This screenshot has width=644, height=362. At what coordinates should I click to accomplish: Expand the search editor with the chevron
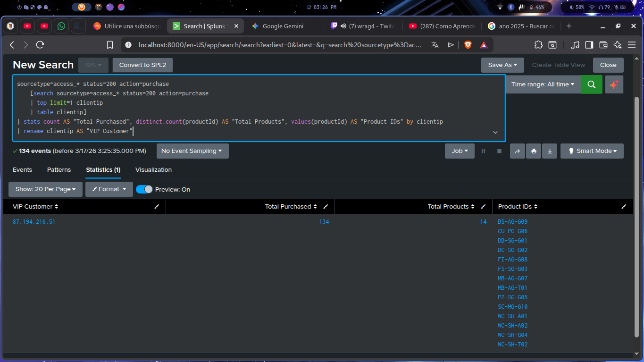tap(495, 133)
